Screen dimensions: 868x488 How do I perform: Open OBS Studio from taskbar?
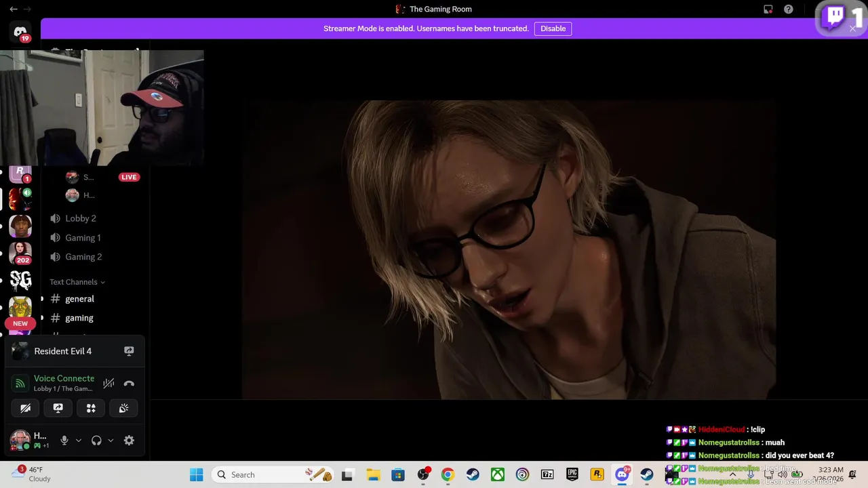click(x=424, y=474)
